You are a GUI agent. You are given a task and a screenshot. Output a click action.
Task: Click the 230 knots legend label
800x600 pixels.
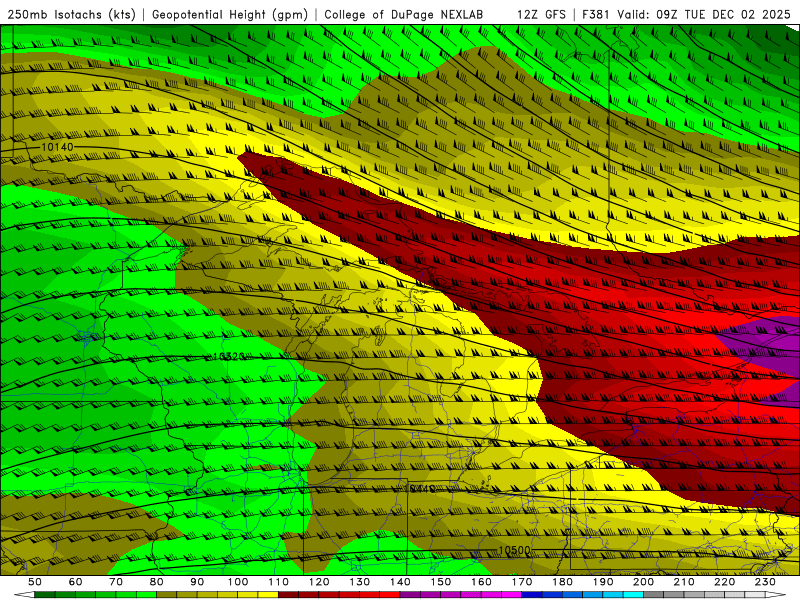(x=766, y=582)
